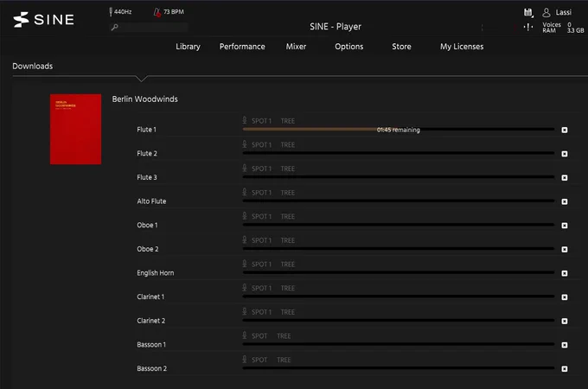Cancel the Clarinet 2 download
This screenshot has width=588, height=389.
point(565,322)
